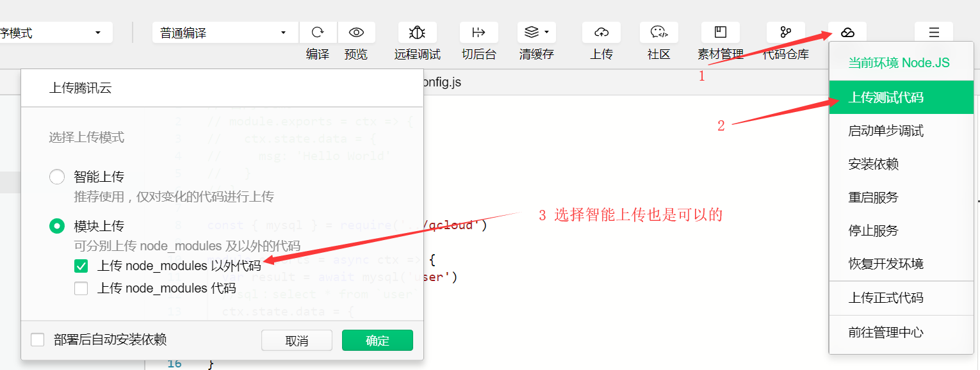Choose 停止服务 from the menu

point(901,231)
